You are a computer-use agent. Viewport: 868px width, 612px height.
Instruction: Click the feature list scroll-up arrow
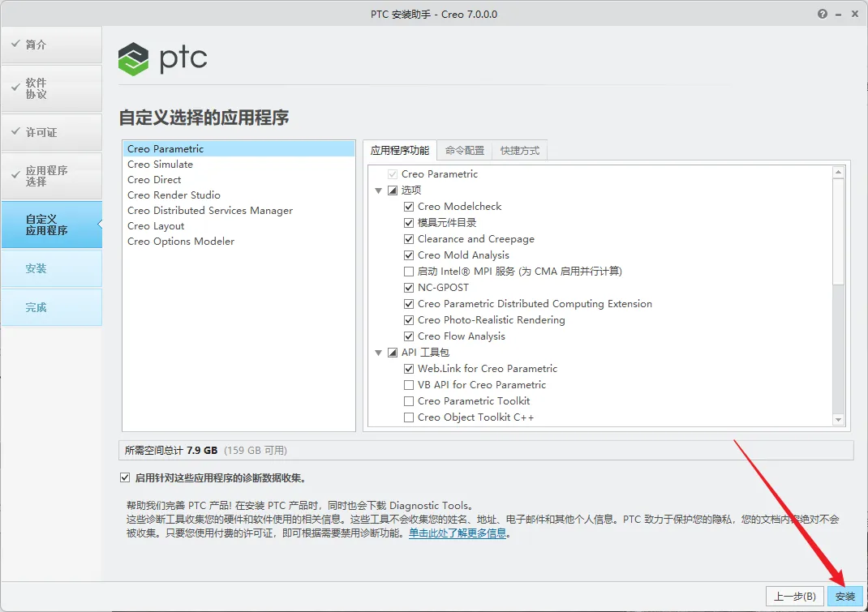tap(838, 172)
